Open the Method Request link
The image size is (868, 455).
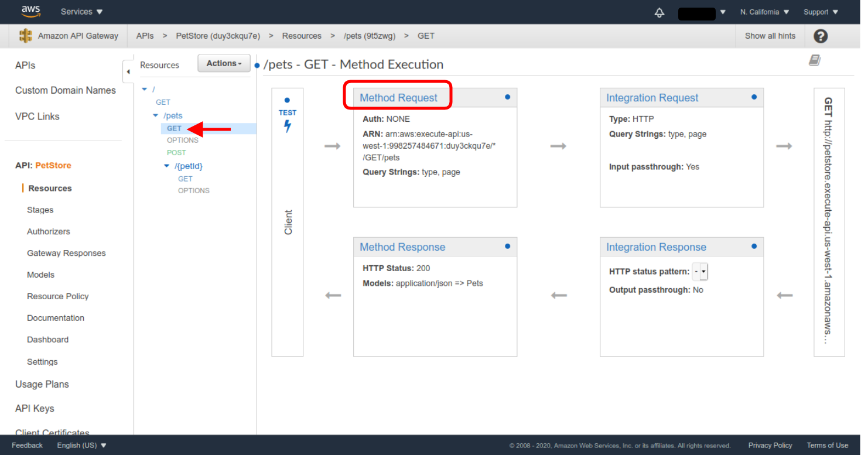pyautogui.click(x=398, y=98)
